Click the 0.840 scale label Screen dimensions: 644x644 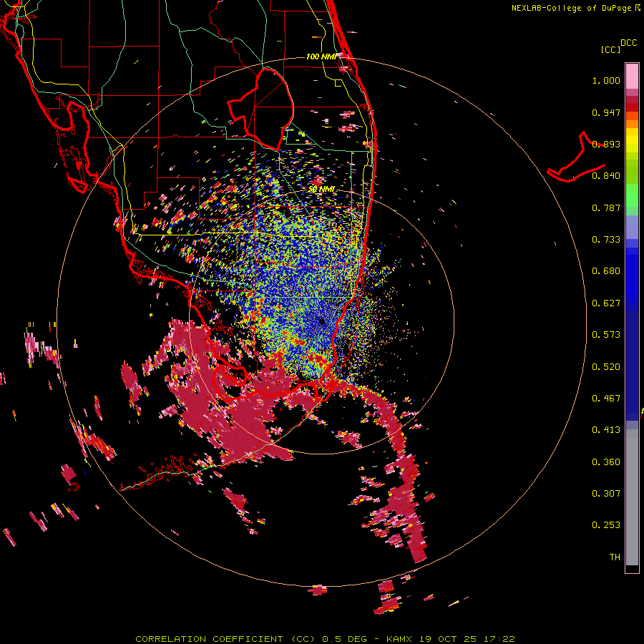point(606,176)
